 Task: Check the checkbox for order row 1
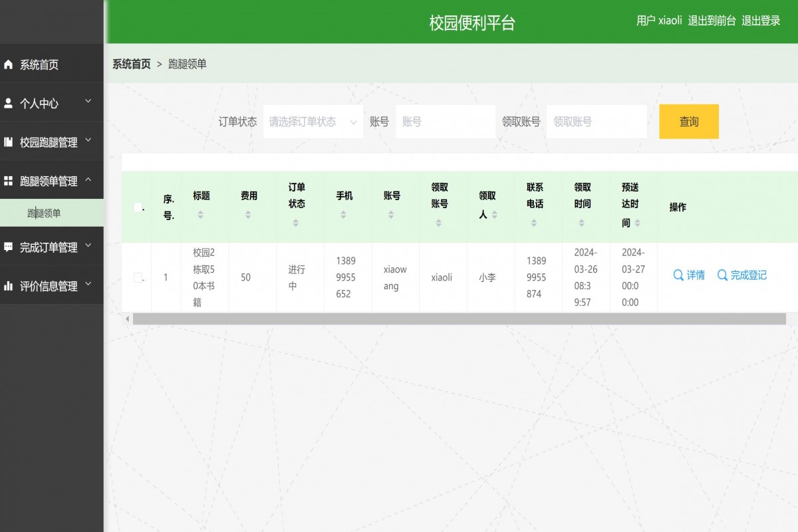137,279
